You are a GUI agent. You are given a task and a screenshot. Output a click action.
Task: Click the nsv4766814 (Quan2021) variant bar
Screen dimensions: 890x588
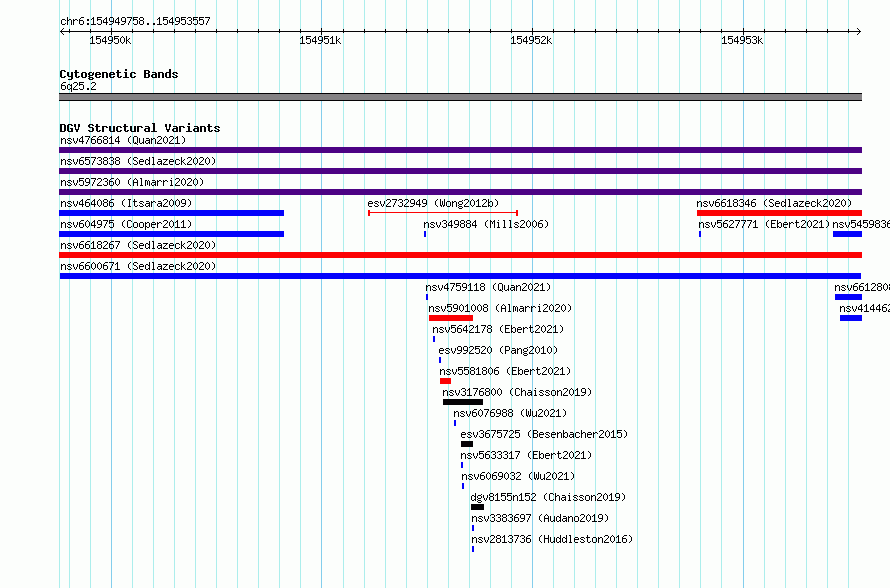[x=460, y=150]
